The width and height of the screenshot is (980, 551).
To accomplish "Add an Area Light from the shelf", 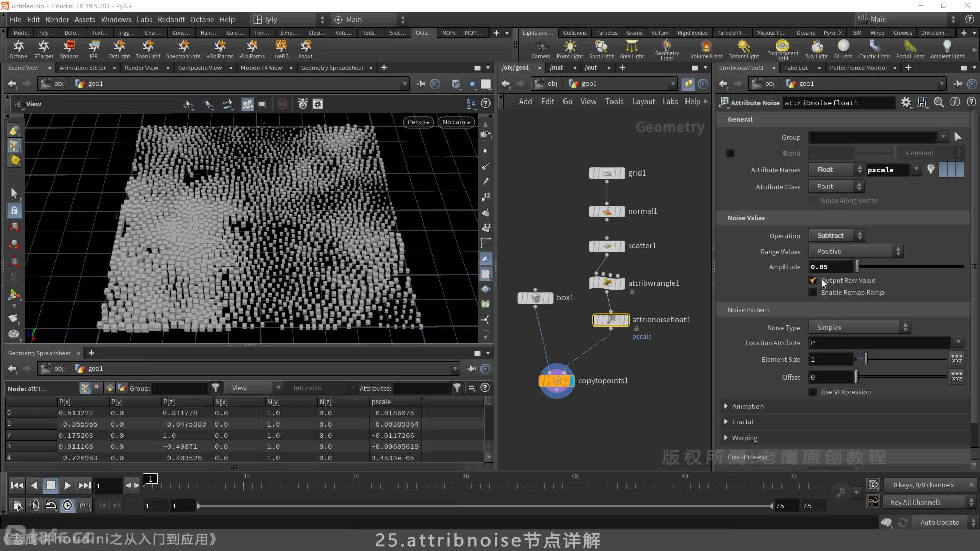I will pos(631,49).
